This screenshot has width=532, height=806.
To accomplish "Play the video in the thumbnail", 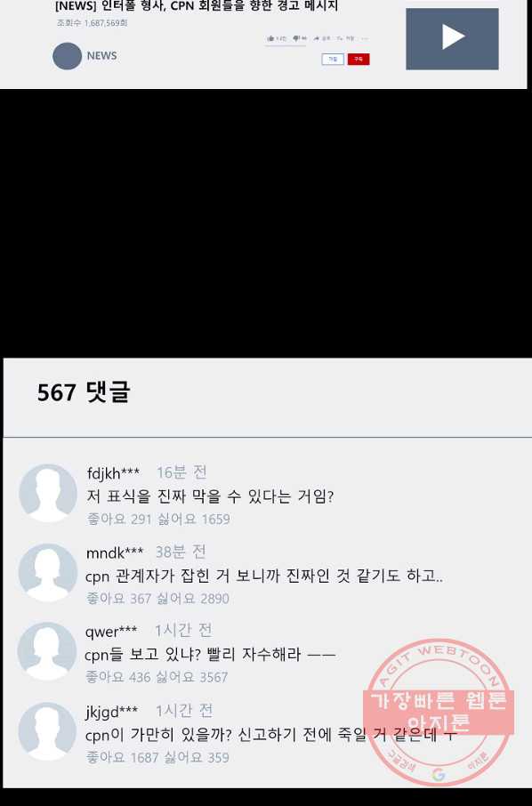I will pos(452,38).
